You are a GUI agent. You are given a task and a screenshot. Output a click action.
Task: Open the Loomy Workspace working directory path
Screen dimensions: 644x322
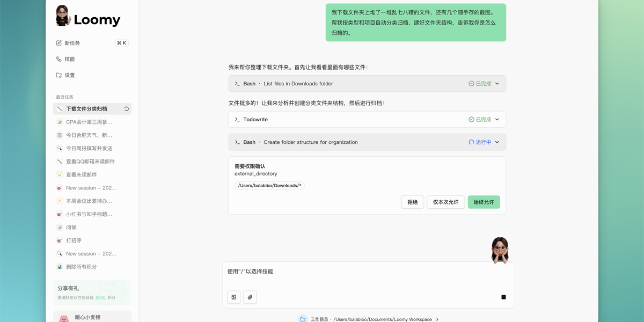[x=383, y=319]
